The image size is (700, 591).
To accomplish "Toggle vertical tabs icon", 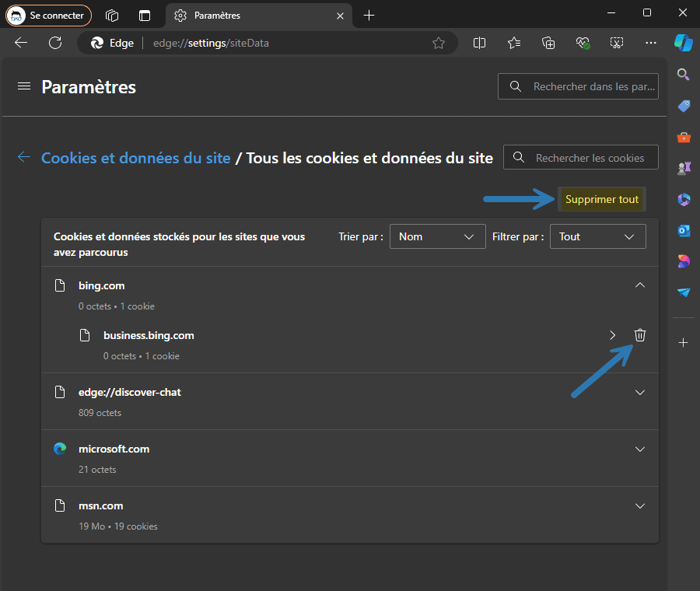I will 145,16.
